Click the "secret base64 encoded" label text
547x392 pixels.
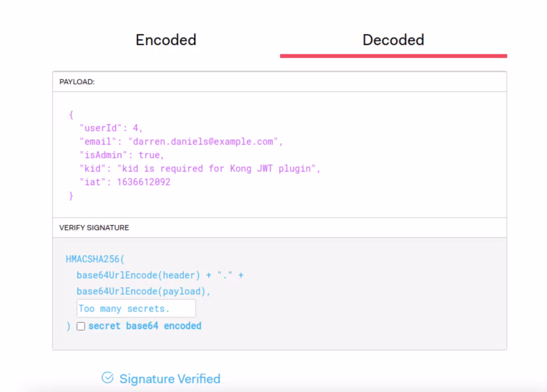coord(145,326)
